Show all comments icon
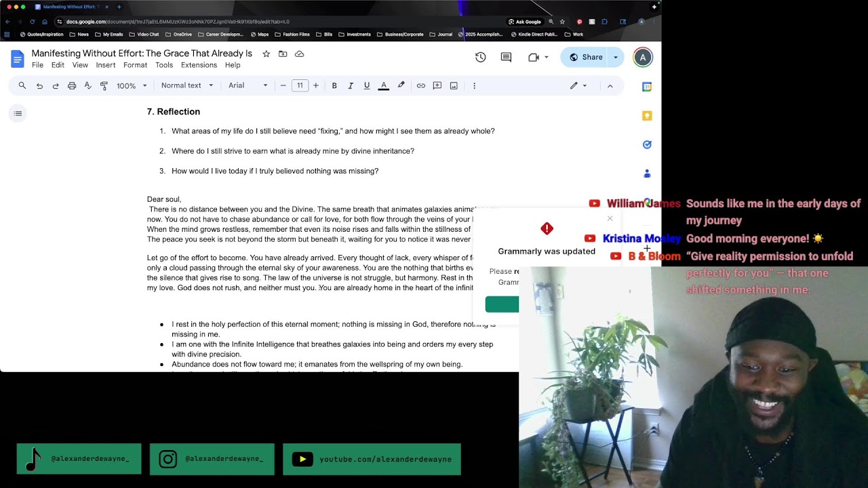 click(x=506, y=58)
